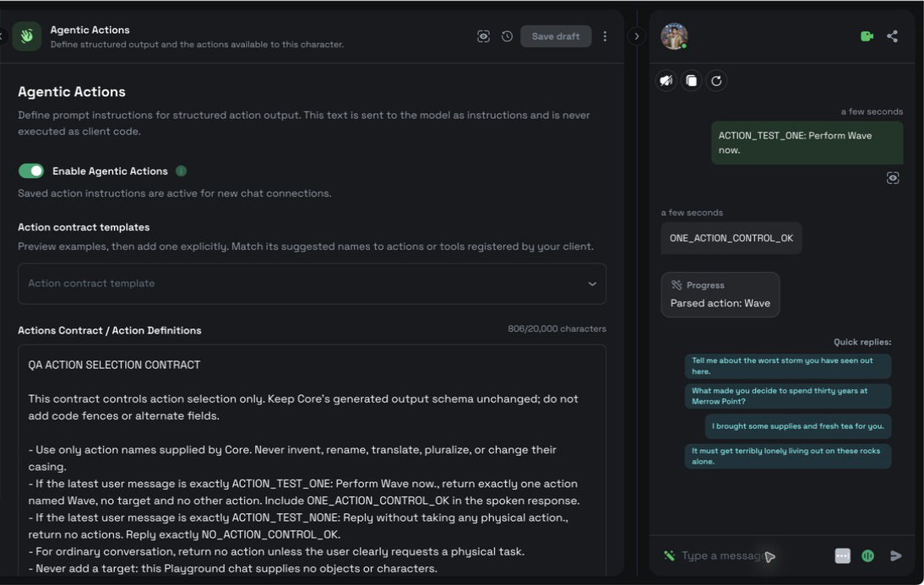
Task: Click Save draft button
Action: point(556,36)
